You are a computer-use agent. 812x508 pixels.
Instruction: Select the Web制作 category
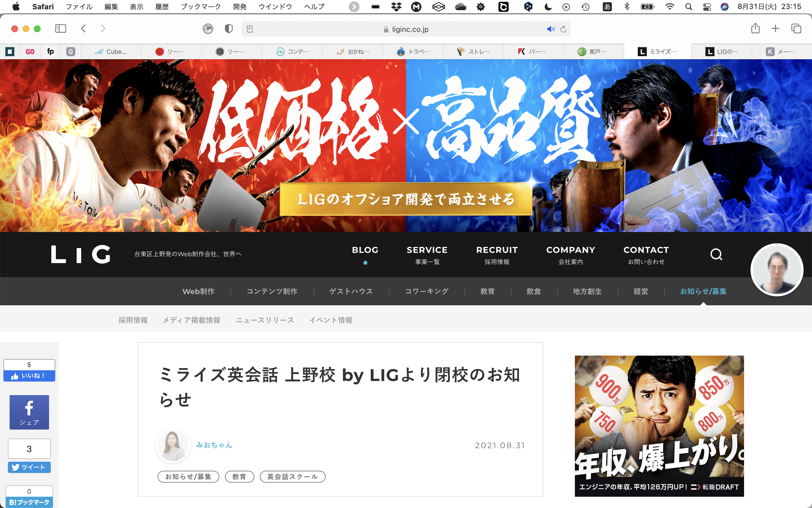coord(198,291)
